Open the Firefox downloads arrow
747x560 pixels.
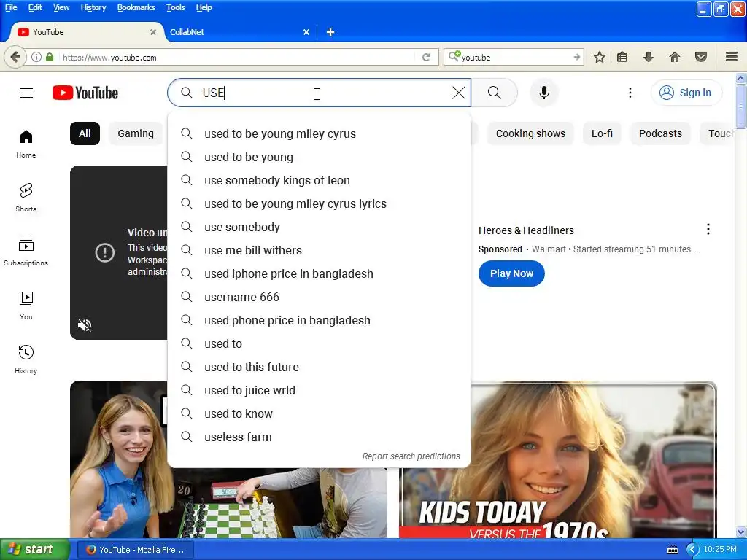(x=648, y=57)
